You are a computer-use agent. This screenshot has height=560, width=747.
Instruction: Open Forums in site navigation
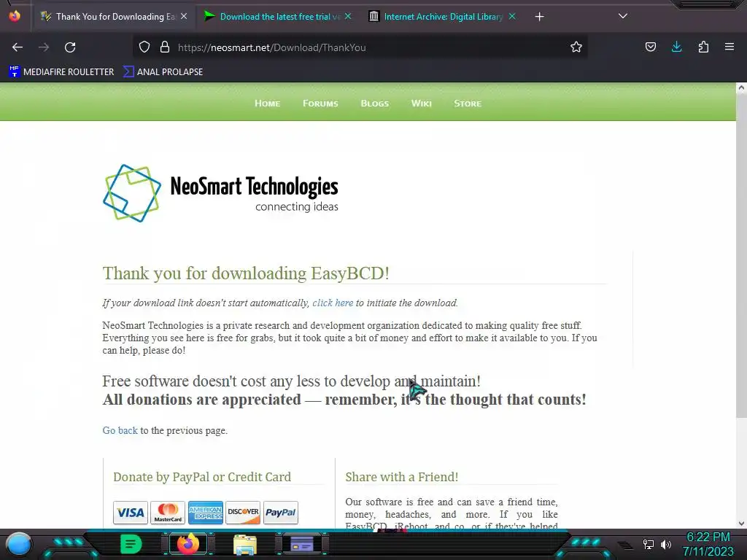pos(320,104)
